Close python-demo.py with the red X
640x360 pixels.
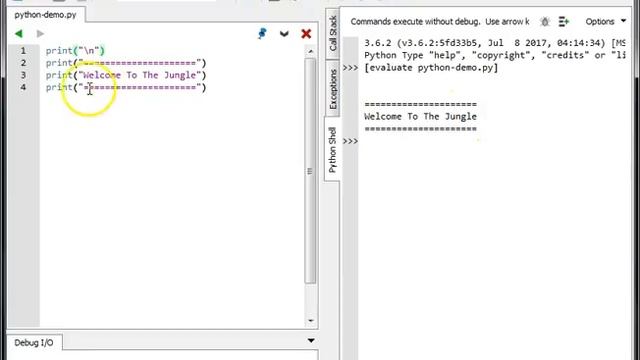click(306, 33)
